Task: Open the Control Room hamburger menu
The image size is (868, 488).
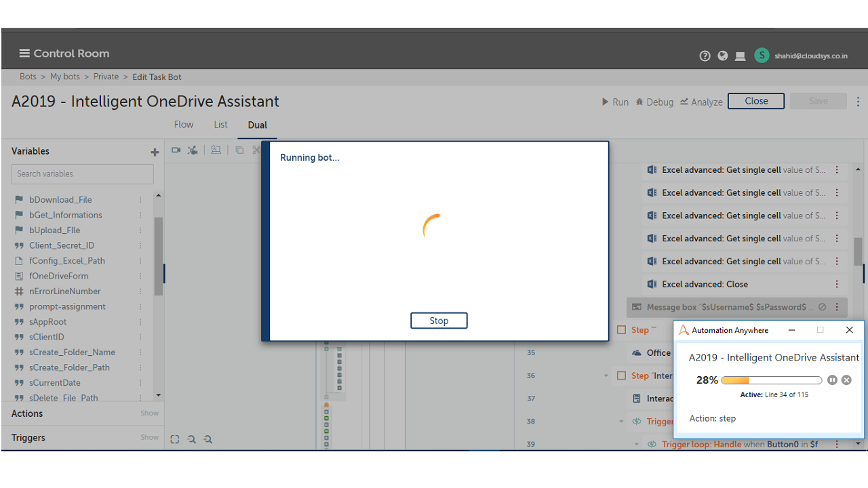Action: [x=24, y=54]
